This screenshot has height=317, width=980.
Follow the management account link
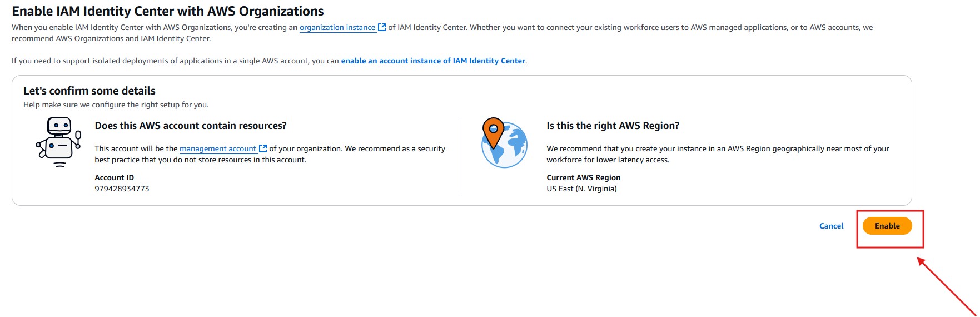pyautogui.click(x=217, y=148)
